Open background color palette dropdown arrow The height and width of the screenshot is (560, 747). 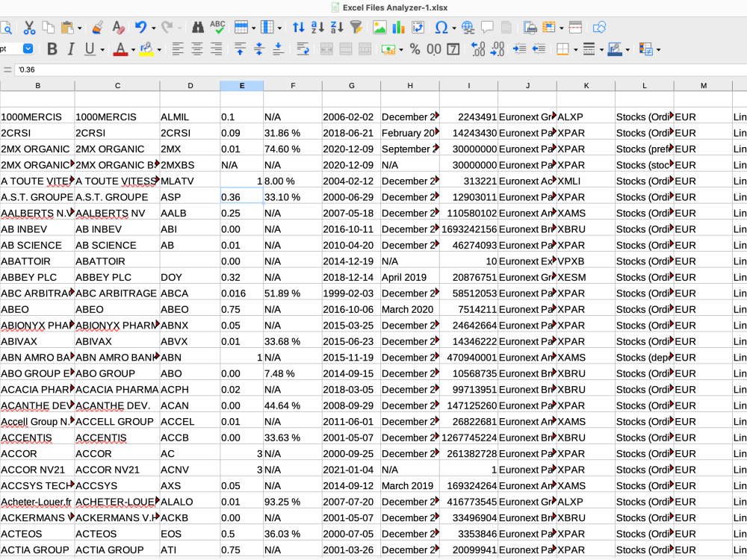click(159, 49)
